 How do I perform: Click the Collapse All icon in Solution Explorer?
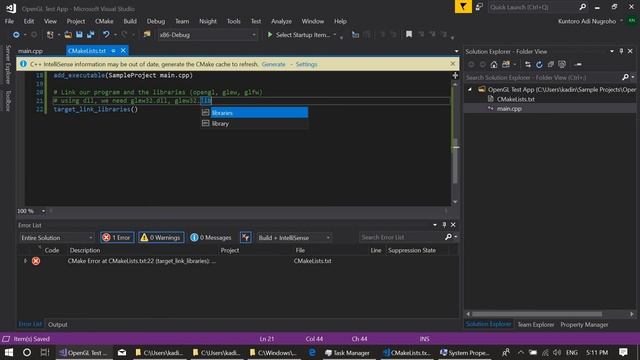pos(551,64)
